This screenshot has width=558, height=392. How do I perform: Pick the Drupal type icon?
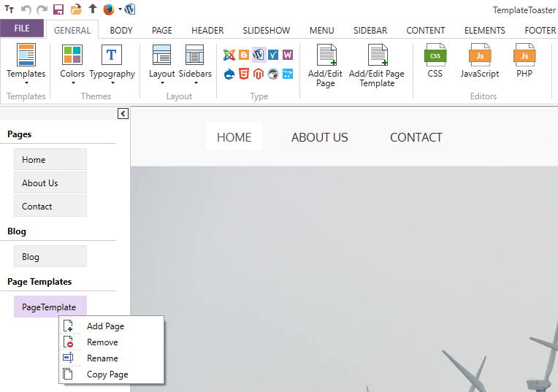pyautogui.click(x=229, y=73)
